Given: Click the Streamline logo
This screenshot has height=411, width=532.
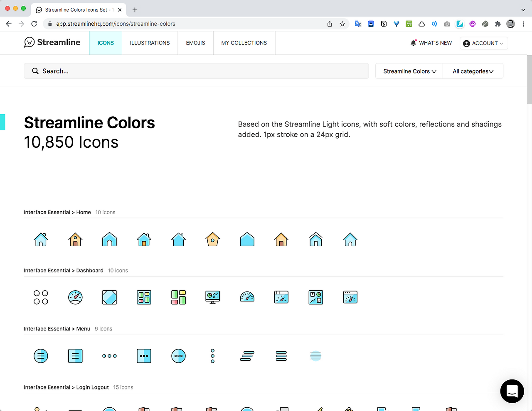Looking at the screenshot, I should coord(52,42).
